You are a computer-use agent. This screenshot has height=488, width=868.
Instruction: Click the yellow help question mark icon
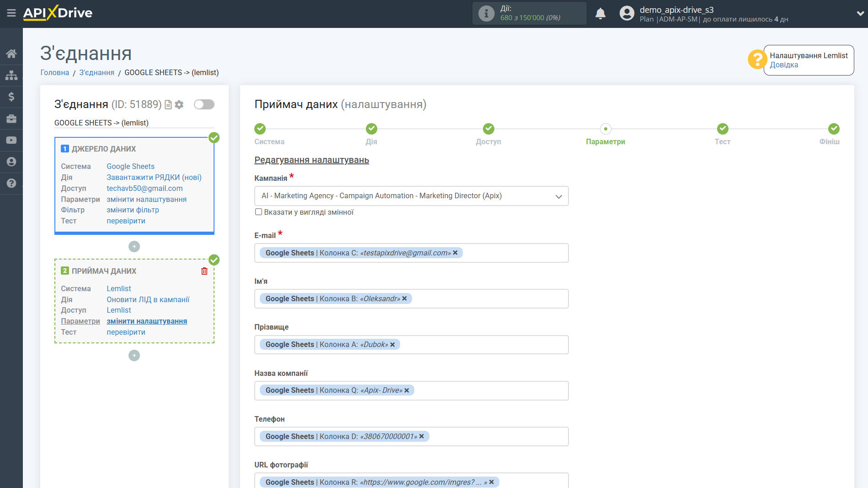(x=757, y=60)
